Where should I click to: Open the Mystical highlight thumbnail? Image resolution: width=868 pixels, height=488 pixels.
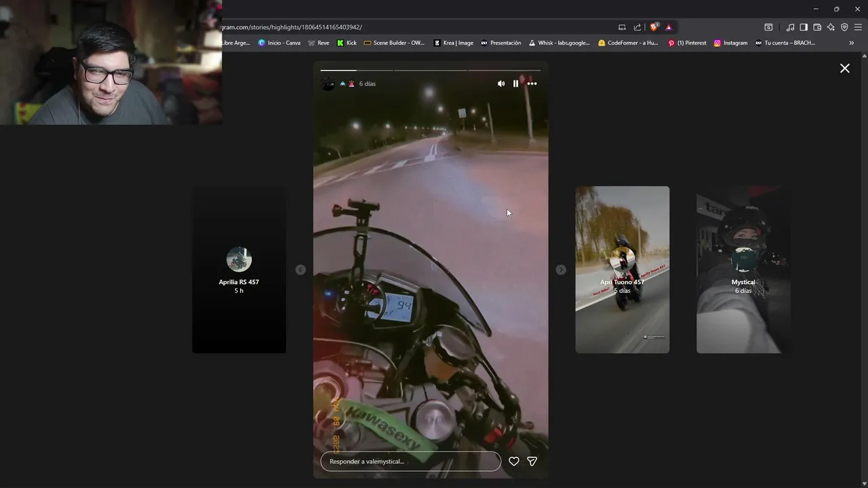(743, 270)
